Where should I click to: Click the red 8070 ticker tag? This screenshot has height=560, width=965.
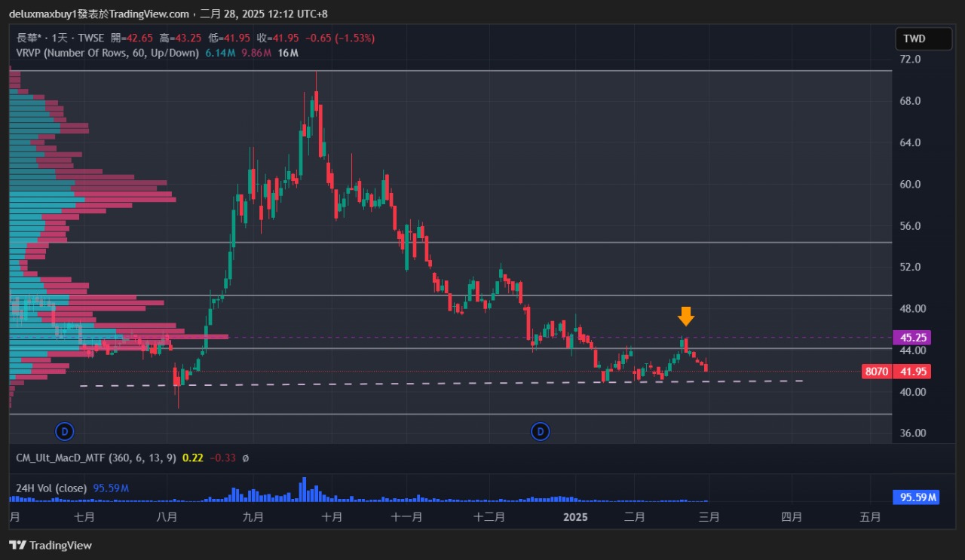(877, 372)
